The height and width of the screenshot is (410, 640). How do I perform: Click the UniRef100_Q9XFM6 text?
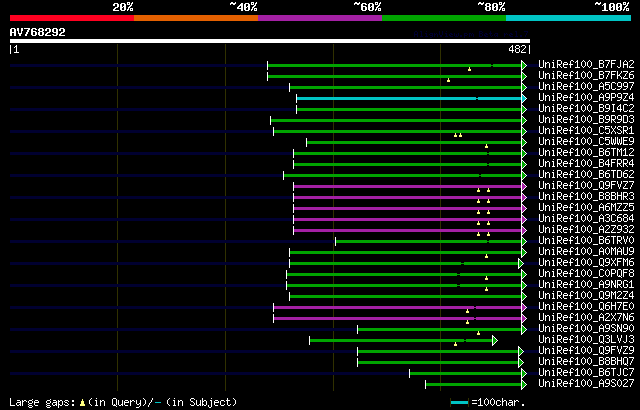tap(586, 263)
